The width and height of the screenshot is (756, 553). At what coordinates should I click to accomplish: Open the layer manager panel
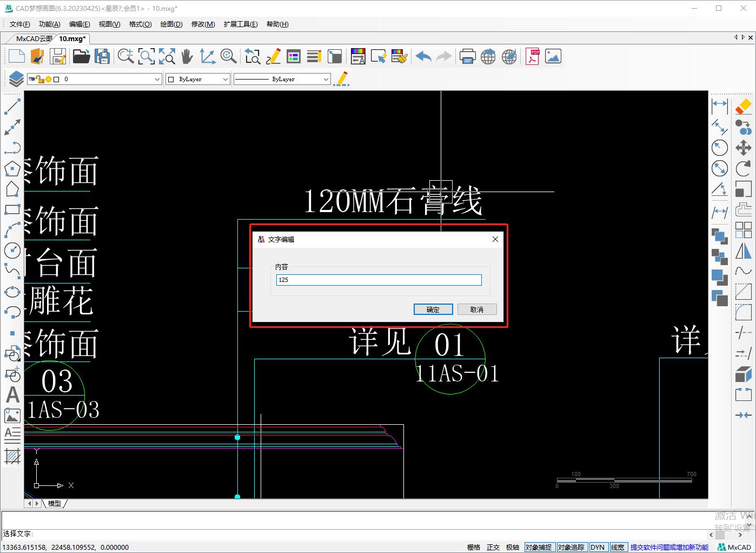(x=15, y=78)
